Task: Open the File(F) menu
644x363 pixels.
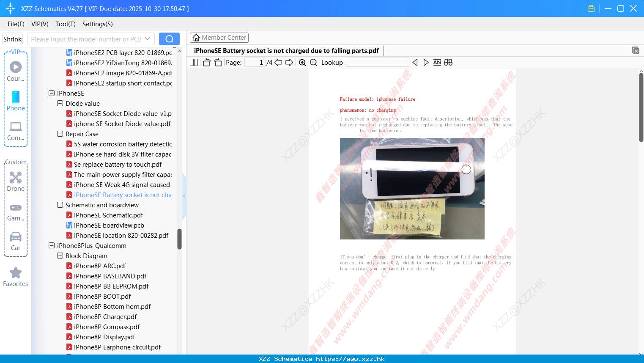Action: [x=16, y=24]
